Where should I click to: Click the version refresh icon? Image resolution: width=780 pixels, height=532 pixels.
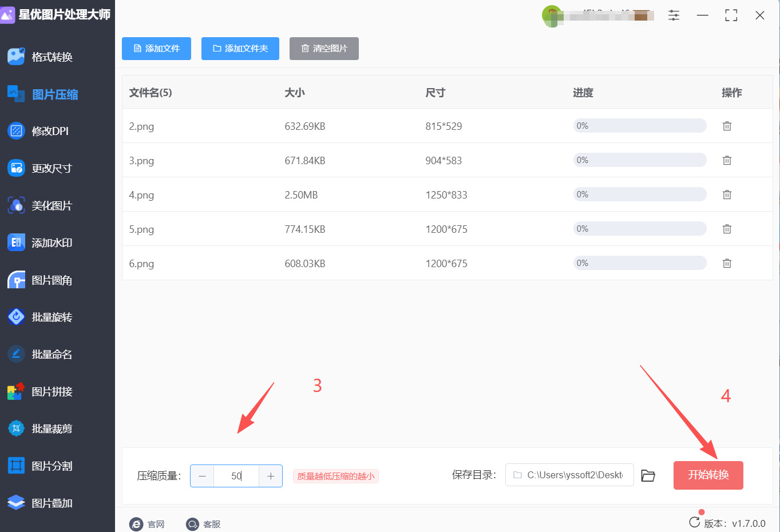click(x=695, y=522)
